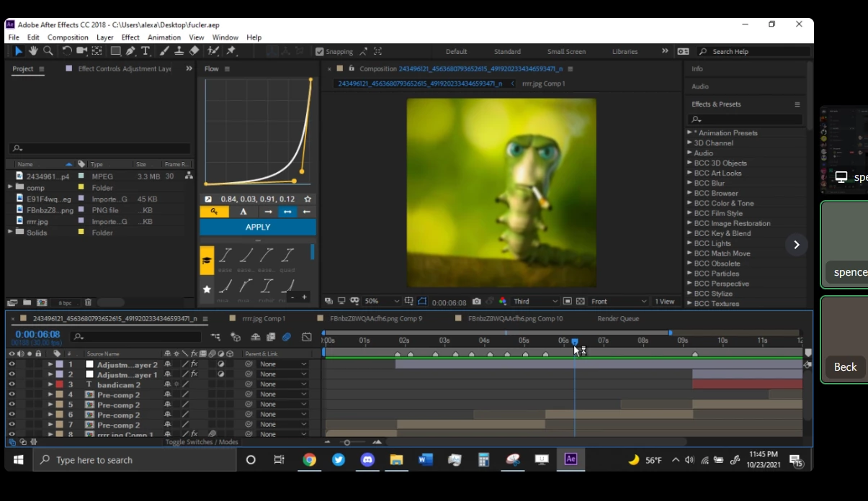The width and height of the screenshot is (868, 501).
Task: Click the Graph Editor timeline button
Action: click(x=307, y=337)
